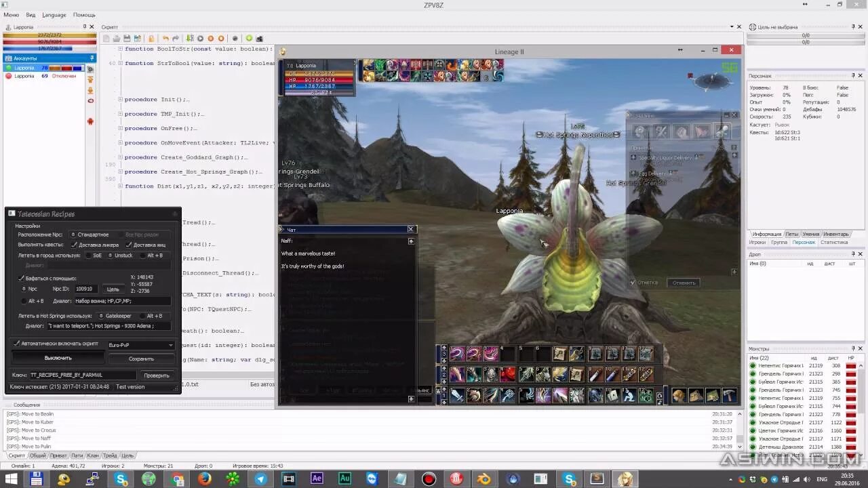Pin the Монстры panel
Image resolution: width=868 pixels, height=488 pixels.
pyautogui.click(x=854, y=348)
